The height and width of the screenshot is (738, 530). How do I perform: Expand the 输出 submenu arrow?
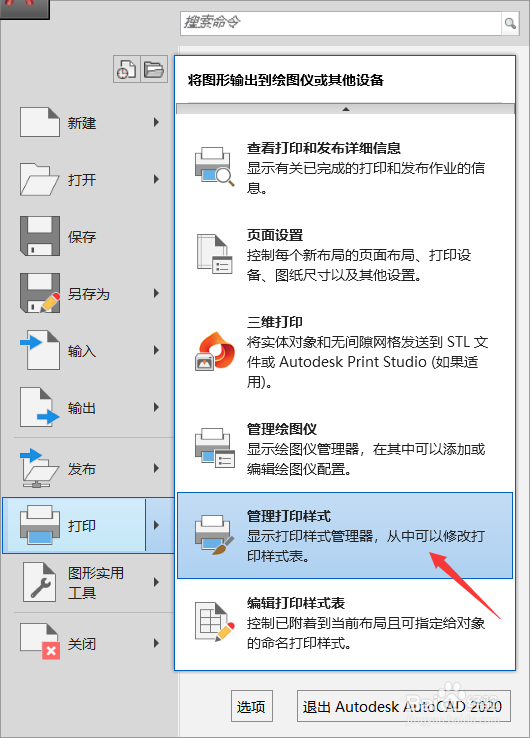[156, 407]
